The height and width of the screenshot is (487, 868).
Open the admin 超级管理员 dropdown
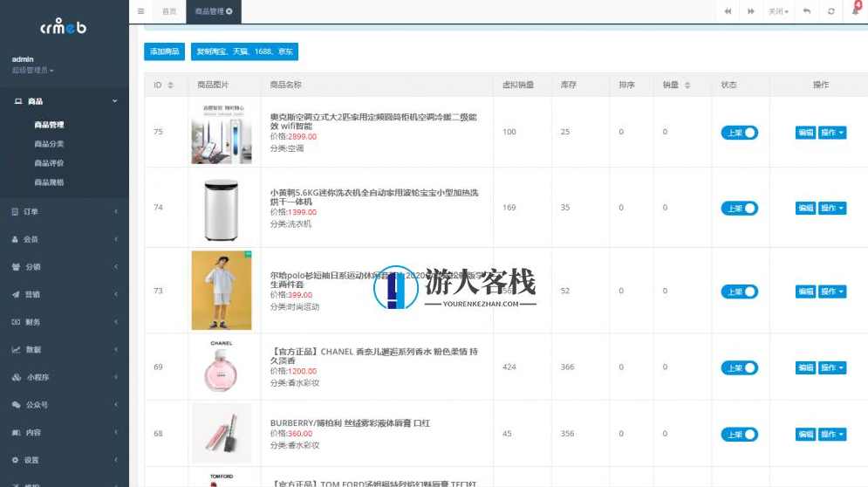32,71
